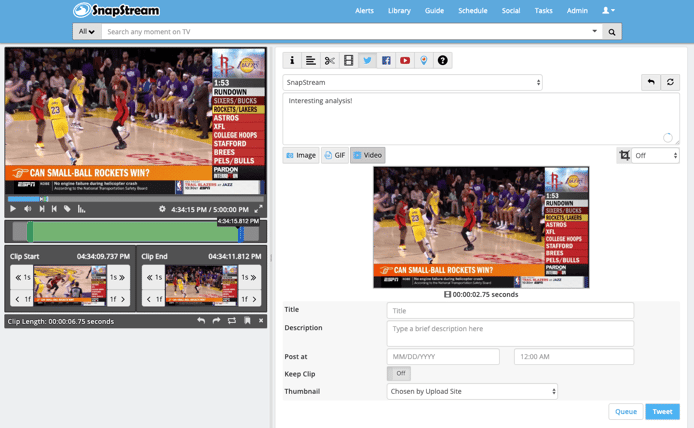
Task: Skip backward with the previous-marker icon
Action: pyautogui.click(x=54, y=209)
